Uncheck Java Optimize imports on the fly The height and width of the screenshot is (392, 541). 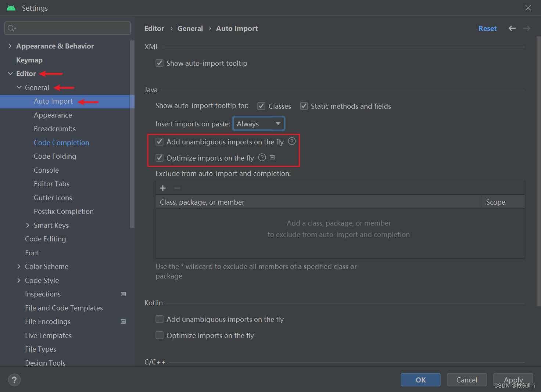[160, 158]
